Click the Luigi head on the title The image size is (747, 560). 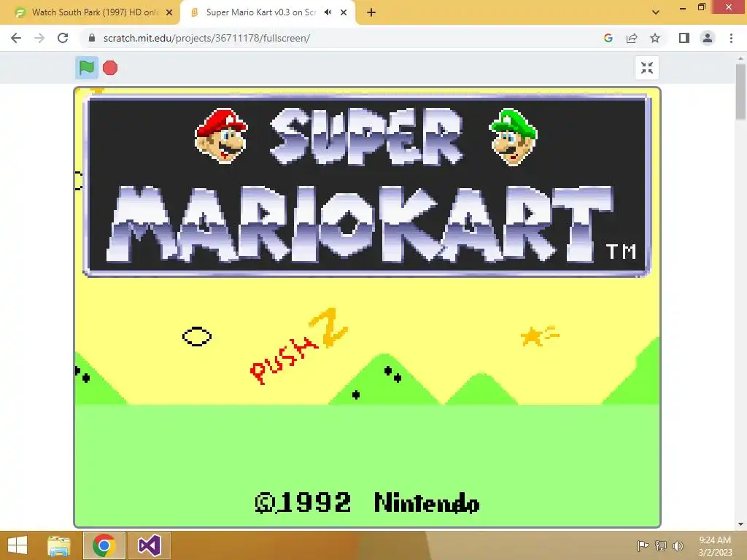pyautogui.click(x=514, y=136)
